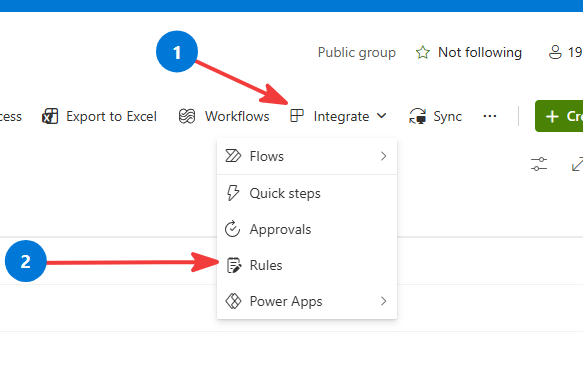Expand the Flows submenu arrow

[x=383, y=156]
